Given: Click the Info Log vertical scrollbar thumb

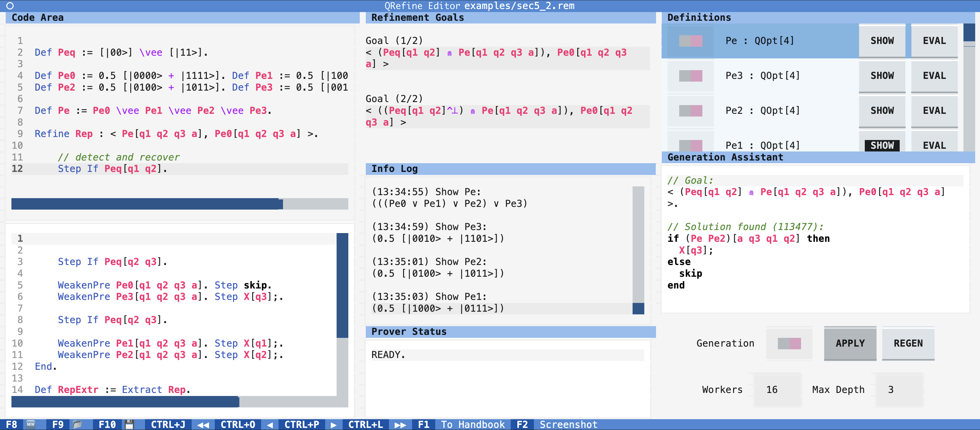Looking at the screenshot, I should tap(638, 309).
